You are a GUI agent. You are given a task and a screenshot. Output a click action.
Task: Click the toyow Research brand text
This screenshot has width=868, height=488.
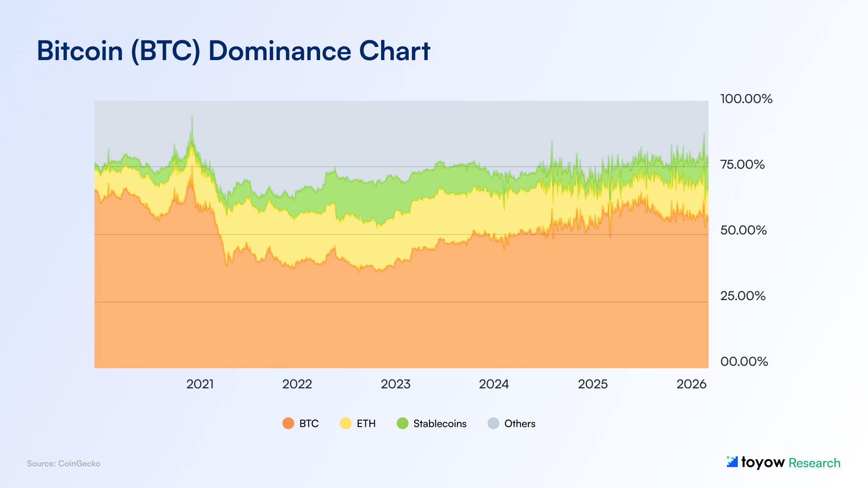pos(791,463)
